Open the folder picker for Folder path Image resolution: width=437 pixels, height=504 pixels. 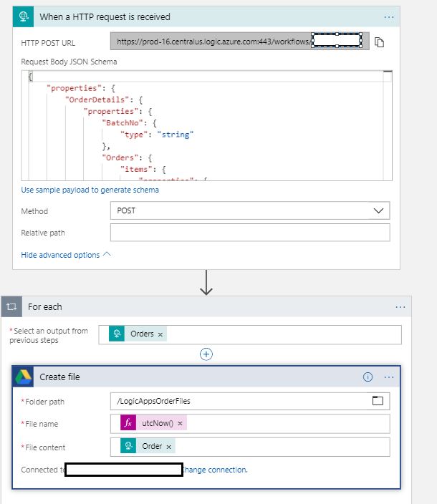(378, 400)
